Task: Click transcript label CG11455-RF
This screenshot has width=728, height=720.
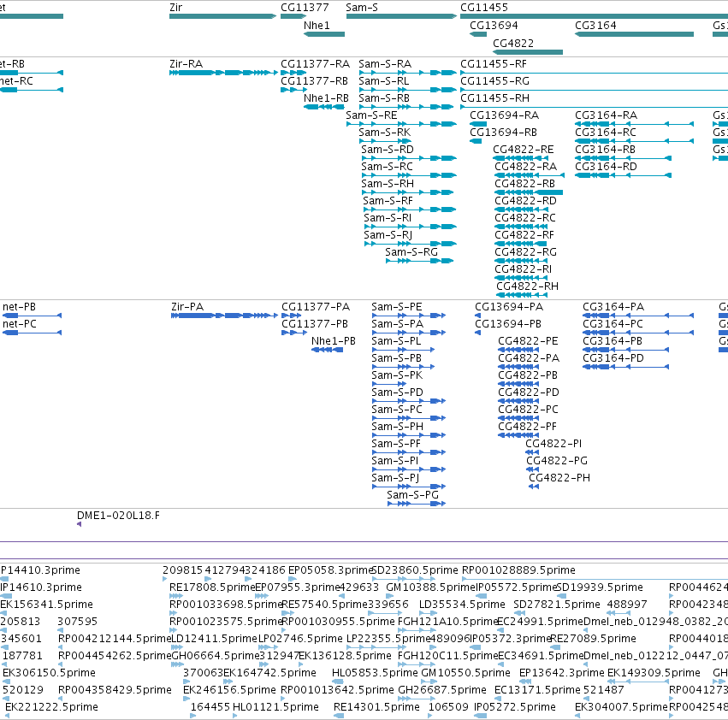Action: [x=494, y=64]
